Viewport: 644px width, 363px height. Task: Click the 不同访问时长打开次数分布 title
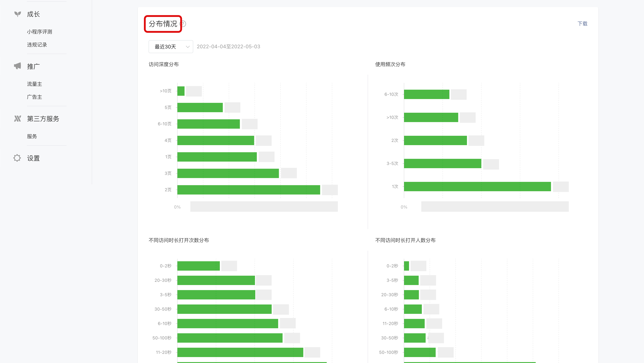pos(179,240)
